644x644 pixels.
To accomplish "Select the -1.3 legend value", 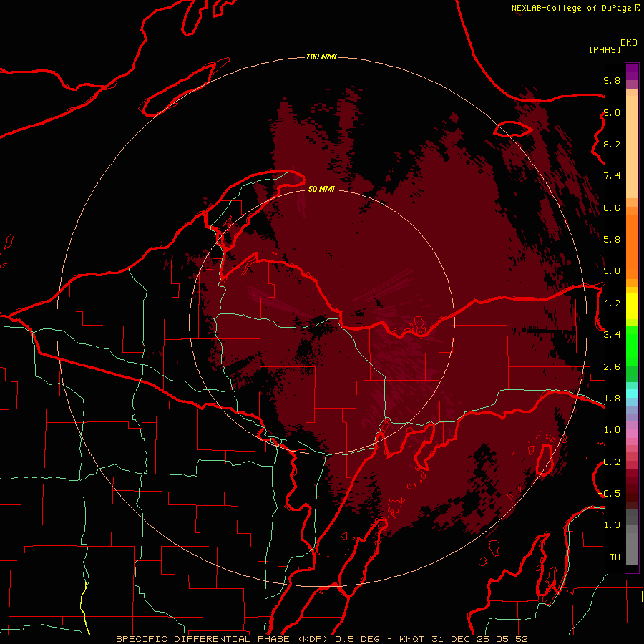I will coord(610,525).
